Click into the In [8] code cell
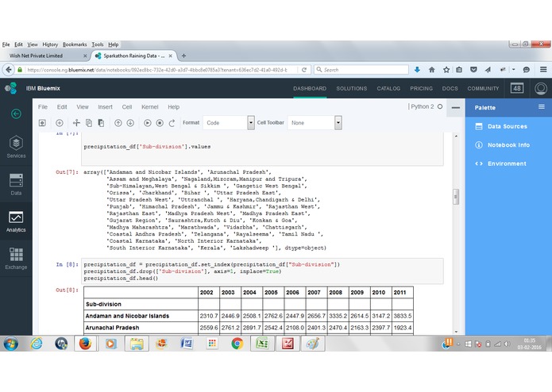 (x=262, y=271)
